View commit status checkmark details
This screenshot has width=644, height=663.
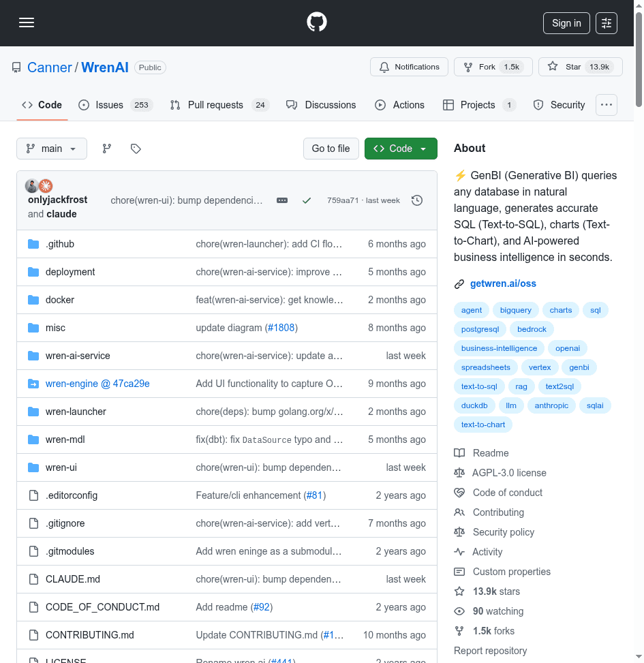(x=307, y=200)
